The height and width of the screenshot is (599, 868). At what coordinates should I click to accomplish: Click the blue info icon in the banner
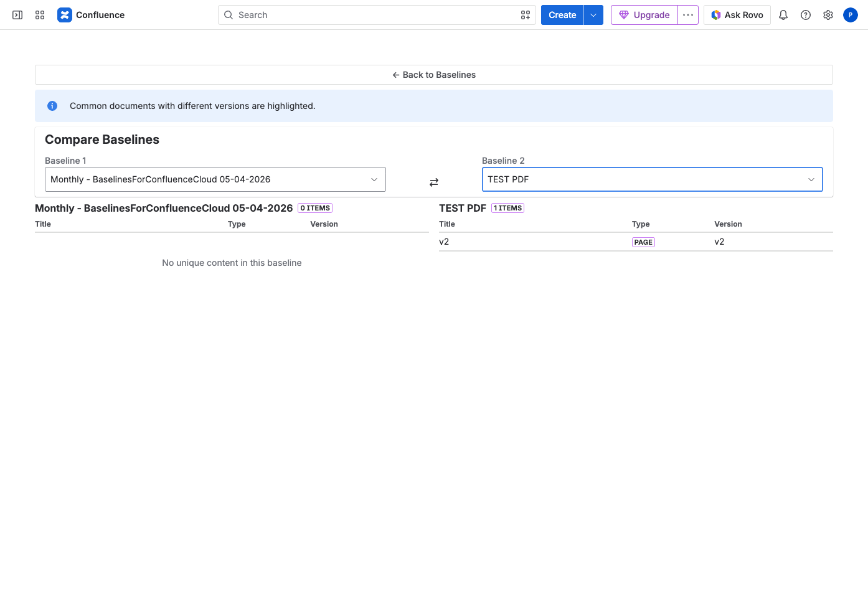coord(52,106)
